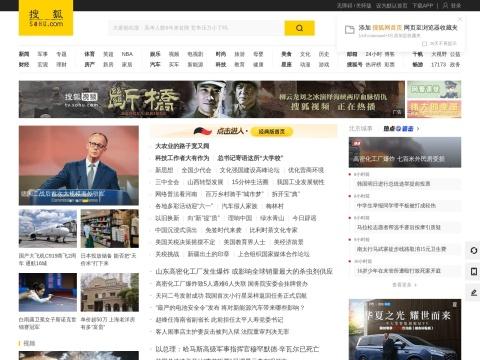Screen dimensions: 480x360
Task: Open the 华夏之光 car advertisement
Action: click(x=405, y=329)
